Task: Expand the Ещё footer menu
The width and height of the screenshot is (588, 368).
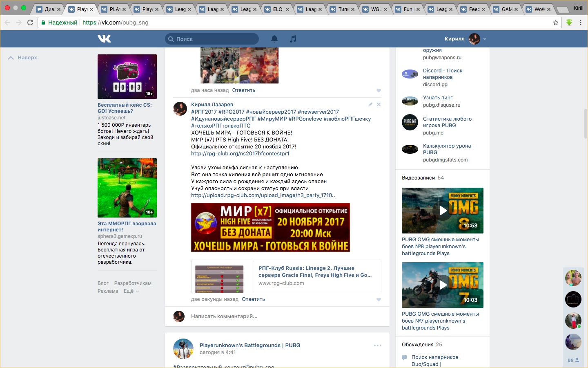Action: 131,291
